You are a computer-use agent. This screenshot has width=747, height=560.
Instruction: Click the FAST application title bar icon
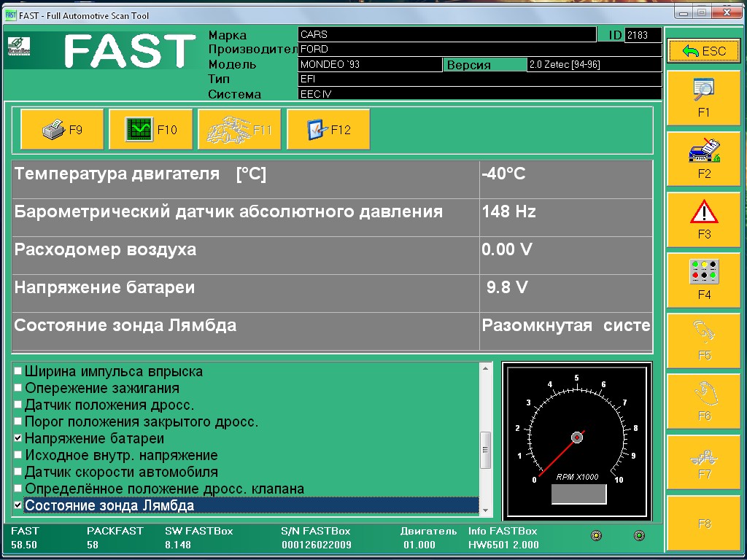pyautogui.click(x=10, y=15)
